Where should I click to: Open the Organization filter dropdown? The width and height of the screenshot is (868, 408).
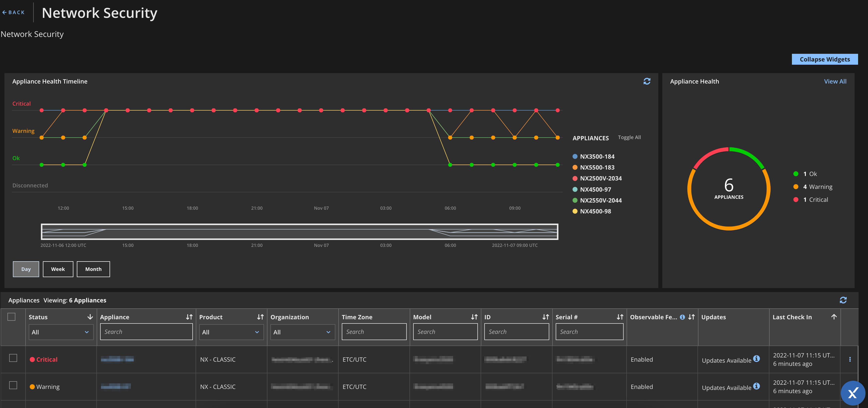click(303, 332)
